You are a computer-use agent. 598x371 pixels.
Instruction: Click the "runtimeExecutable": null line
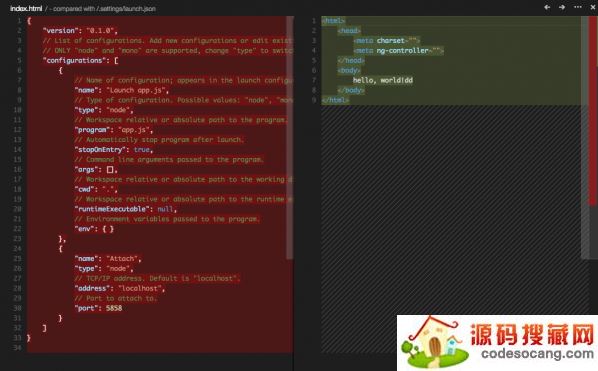(x=125, y=209)
